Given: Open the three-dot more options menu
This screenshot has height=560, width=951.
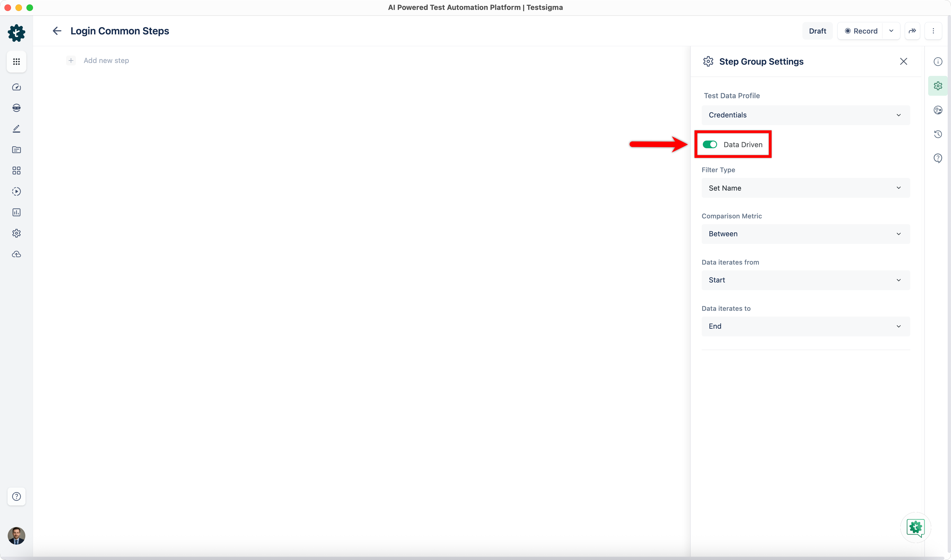Looking at the screenshot, I should 933,31.
